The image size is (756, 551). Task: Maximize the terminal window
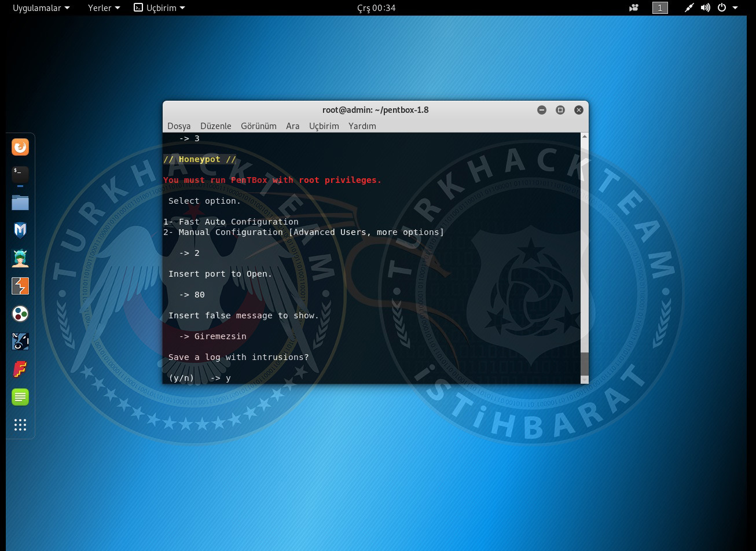(560, 110)
